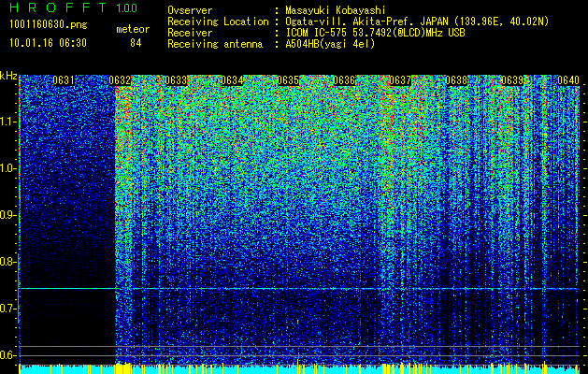Click the kHz axis unit label
This screenshot has width=588, height=374.
click(8, 76)
